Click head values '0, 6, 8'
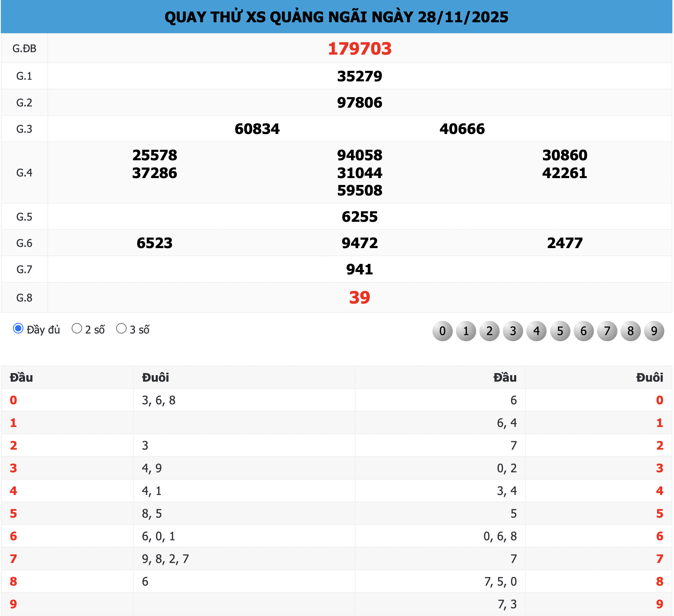Image resolution: width=674 pixels, height=616 pixels. pos(500,536)
